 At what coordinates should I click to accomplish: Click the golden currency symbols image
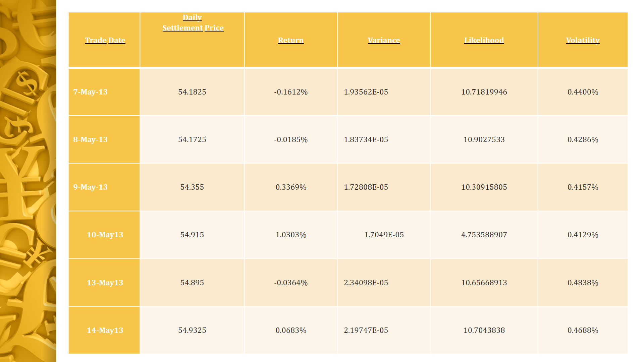[x=28, y=181]
